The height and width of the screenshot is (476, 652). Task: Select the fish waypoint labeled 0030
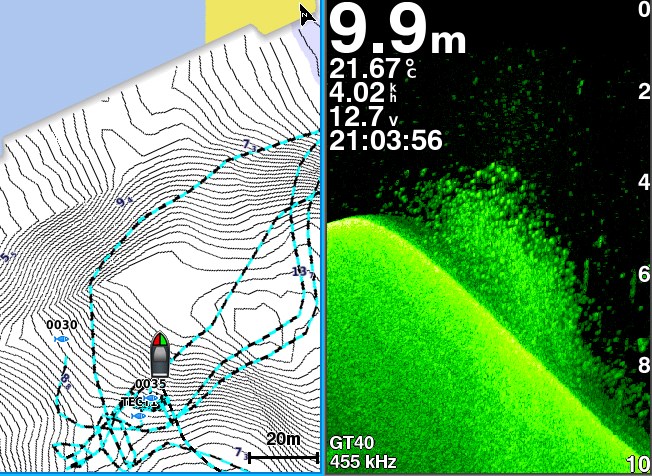pos(62,339)
